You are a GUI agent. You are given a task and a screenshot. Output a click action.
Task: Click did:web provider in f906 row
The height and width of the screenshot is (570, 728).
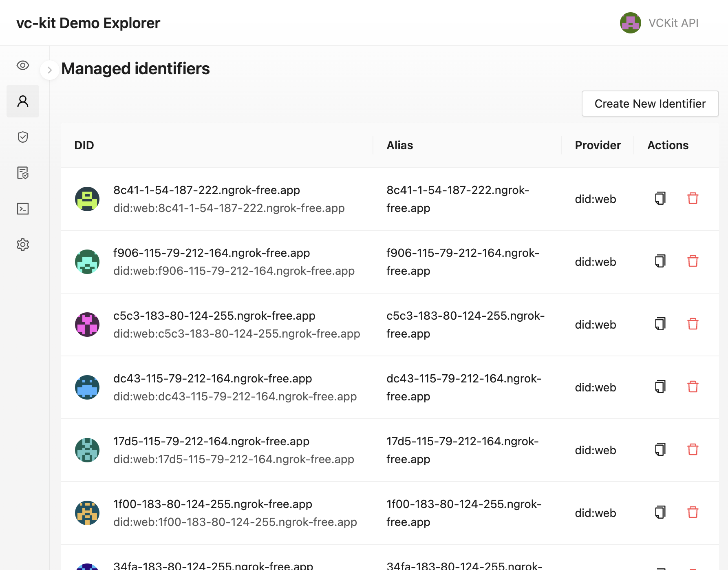tap(596, 262)
